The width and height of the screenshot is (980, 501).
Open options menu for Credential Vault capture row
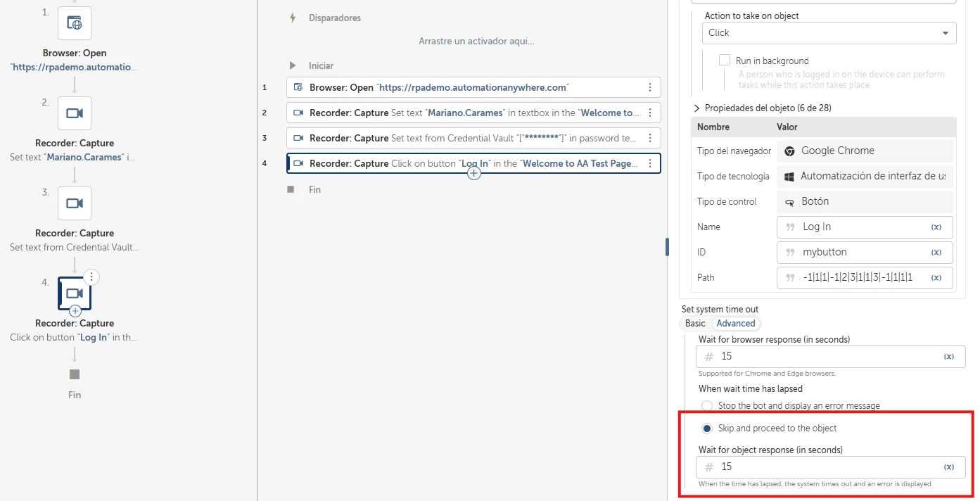pos(650,138)
